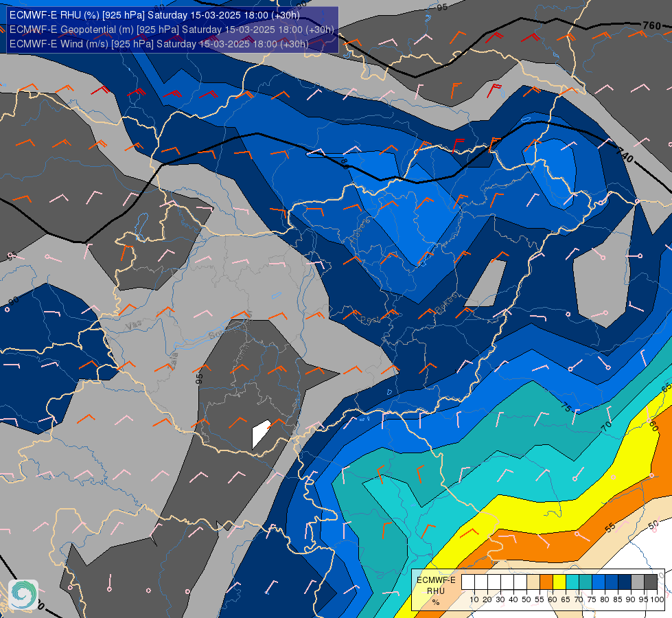The width and height of the screenshot is (672, 618).
Task: Click the 55 humidity contour label on map
Action: click(610, 527)
